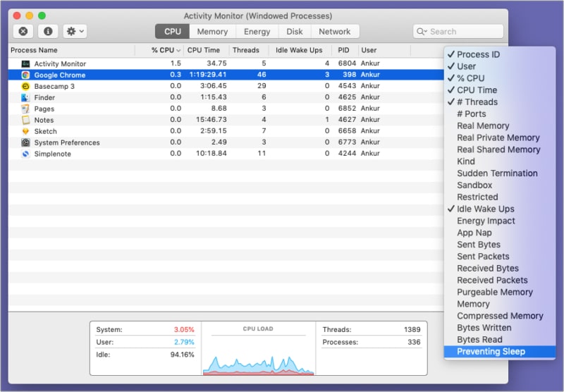The width and height of the screenshot is (564, 392).
Task: Click the Google Chrome app icon
Action: 25,75
